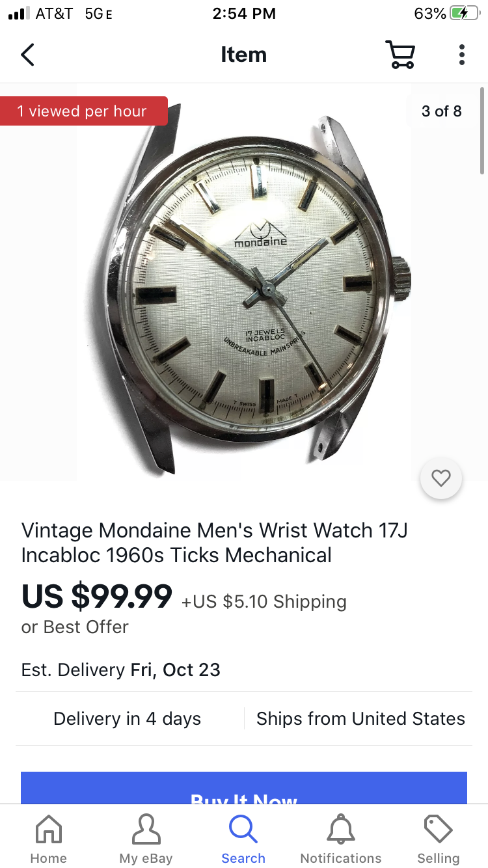This screenshot has height=868, width=488.
Task: Tap the Ships from United States label
Action: pos(360,718)
